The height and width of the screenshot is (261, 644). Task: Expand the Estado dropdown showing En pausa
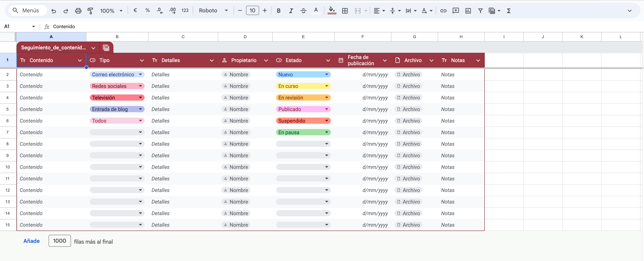[x=326, y=132]
